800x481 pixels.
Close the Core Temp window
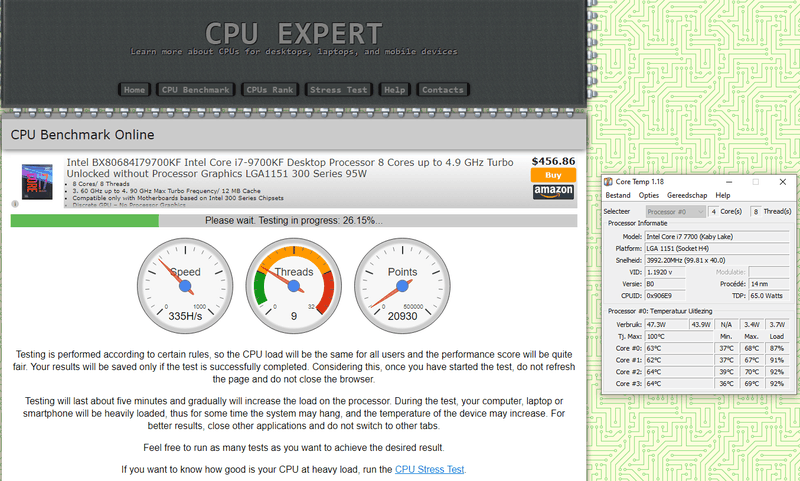(x=783, y=182)
